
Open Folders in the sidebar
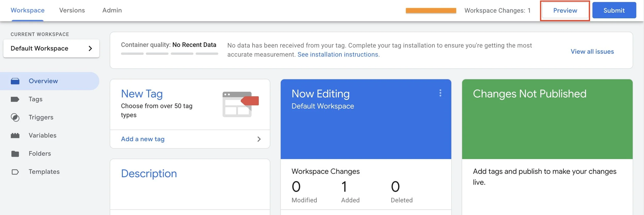pos(49,154)
